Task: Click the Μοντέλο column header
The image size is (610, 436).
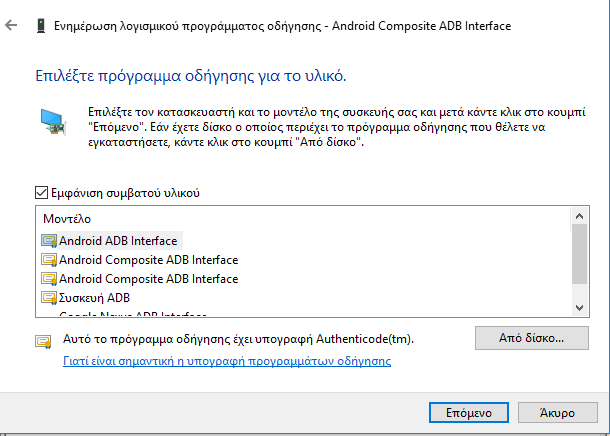Action: 67,217
